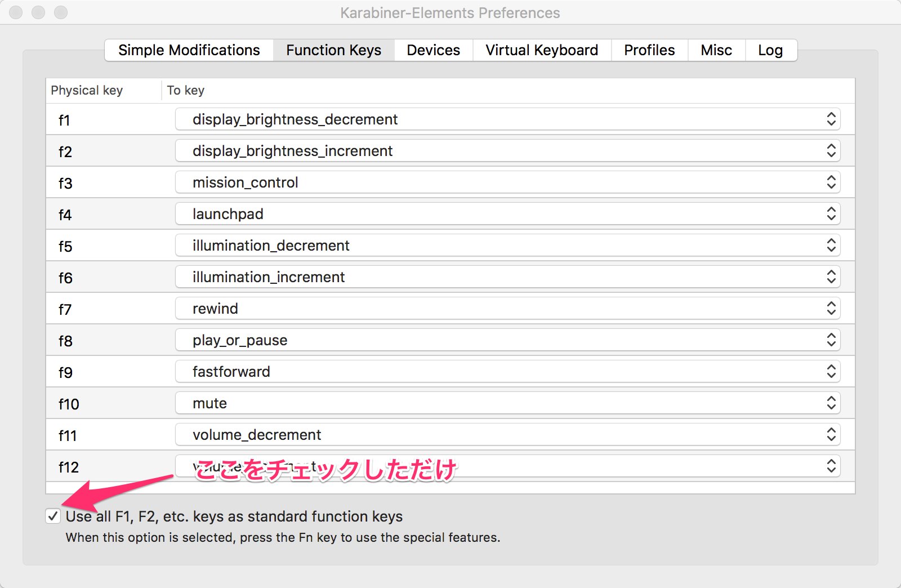Image resolution: width=901 pixels, height=588 pixels.
Task: Open the f4 launchpad dropdown
Action: 508,214
